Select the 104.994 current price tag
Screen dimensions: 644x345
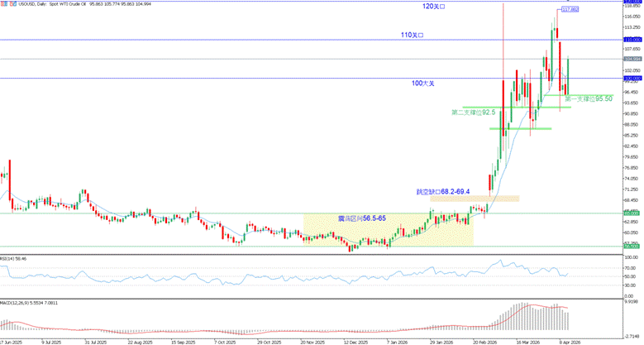point(632,59)
